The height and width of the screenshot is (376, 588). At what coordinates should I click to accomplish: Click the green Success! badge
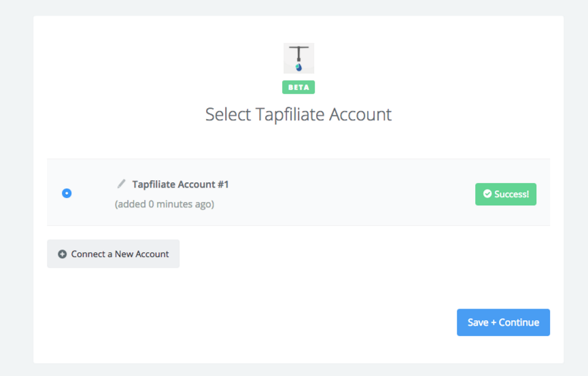[506, 194]
